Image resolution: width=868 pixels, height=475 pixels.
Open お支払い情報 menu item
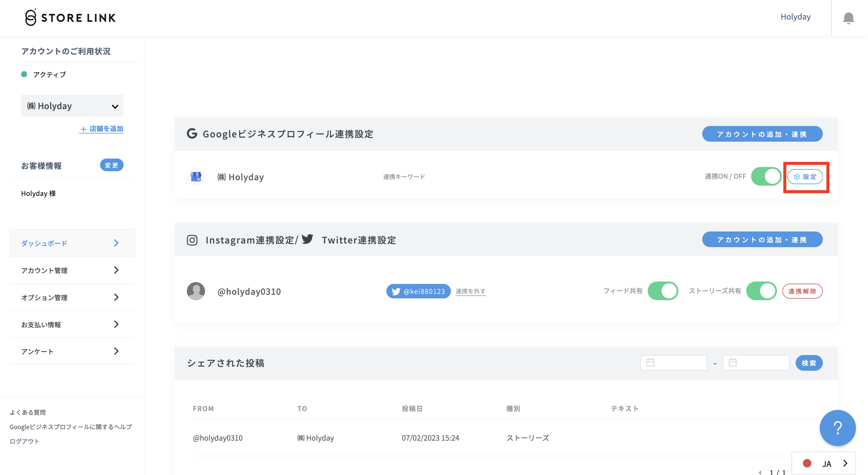(x=72, y=324)
